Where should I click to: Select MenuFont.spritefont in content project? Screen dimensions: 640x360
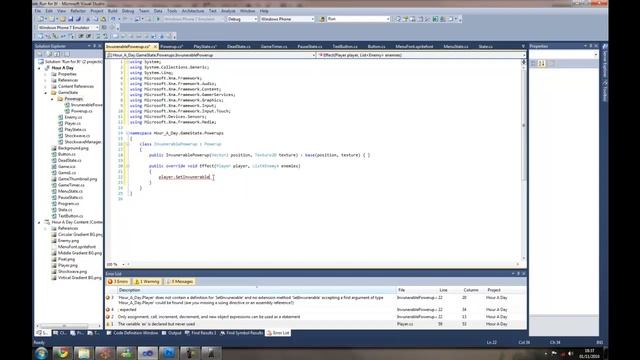click(77, 247)
